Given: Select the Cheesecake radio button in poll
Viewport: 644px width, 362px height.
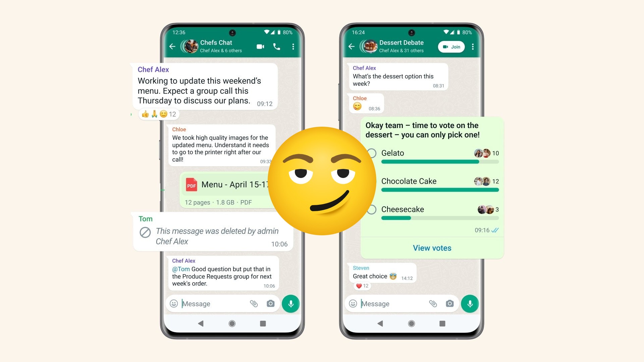Looking at the screenshot, I should pos(371,209).
